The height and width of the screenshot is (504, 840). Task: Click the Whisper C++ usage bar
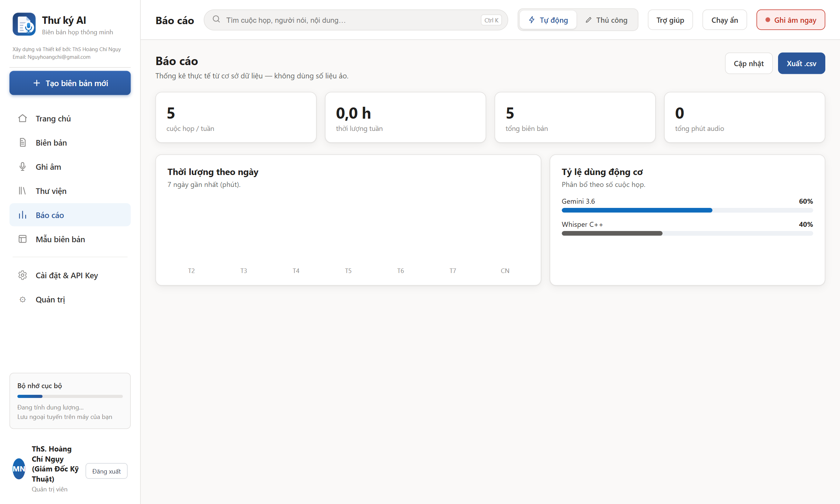point(687,233)
